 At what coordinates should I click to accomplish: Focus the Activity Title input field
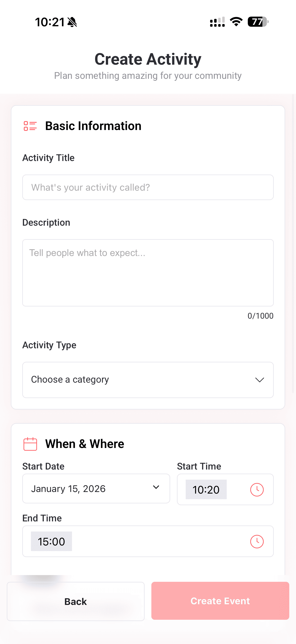[x=148, y=187]
